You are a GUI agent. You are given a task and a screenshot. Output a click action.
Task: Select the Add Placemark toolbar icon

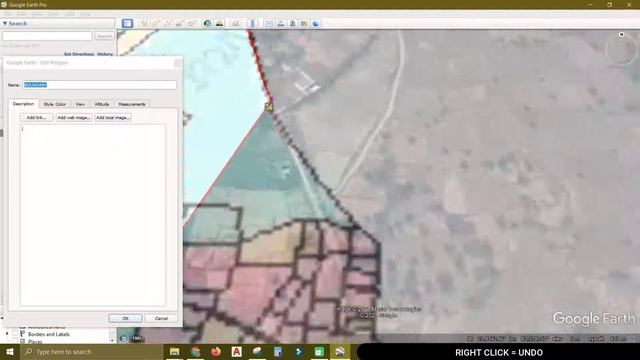[x=144, y=23]
